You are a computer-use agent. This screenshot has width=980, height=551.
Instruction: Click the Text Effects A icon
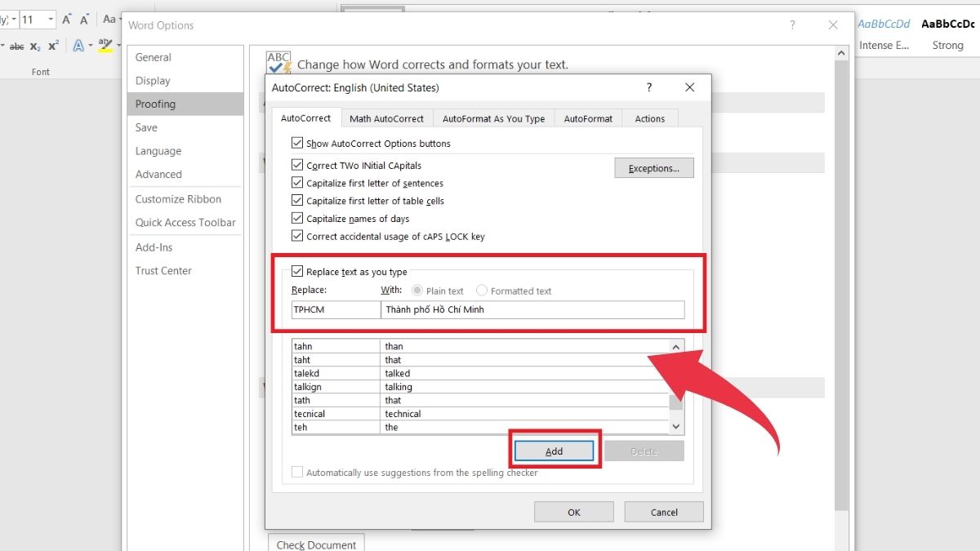(78, 47)
